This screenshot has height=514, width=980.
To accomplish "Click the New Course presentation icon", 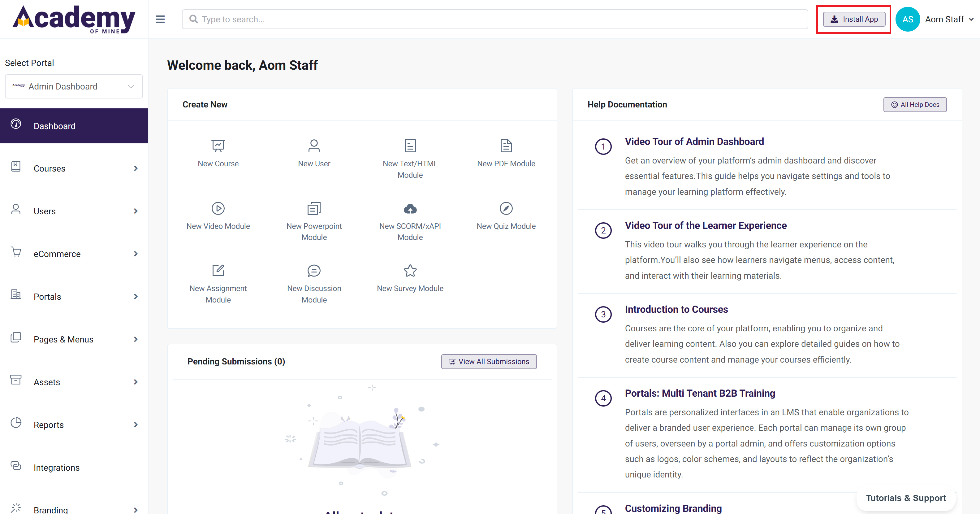I will pos(218,146).
